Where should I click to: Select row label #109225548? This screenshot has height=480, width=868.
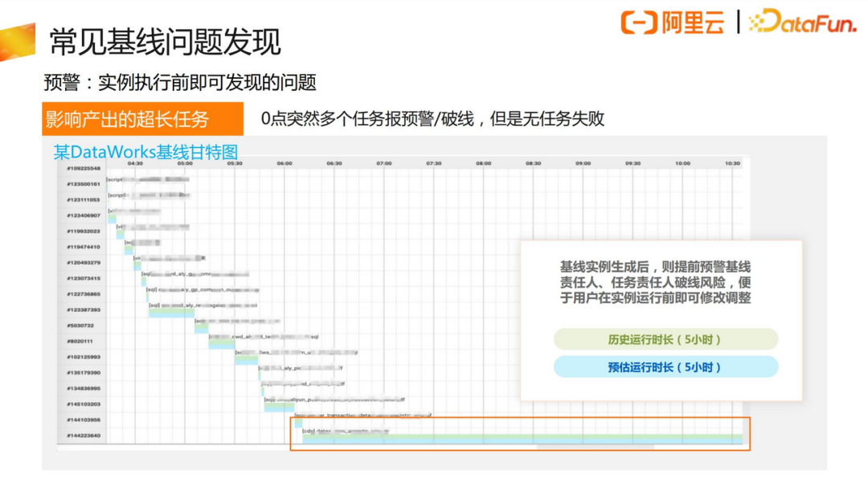[x=83, y=169]
